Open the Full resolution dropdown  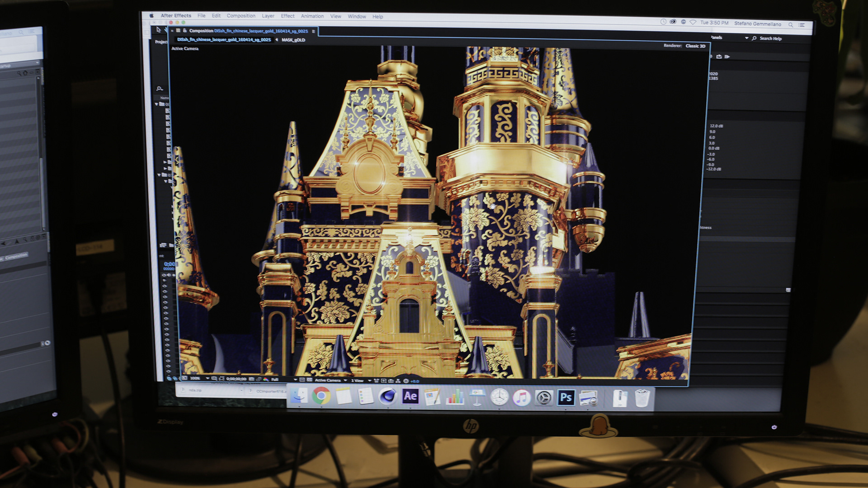283,380
